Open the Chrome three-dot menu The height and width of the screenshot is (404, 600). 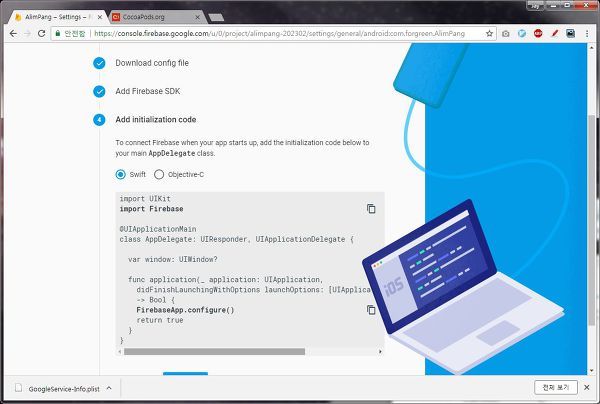click(x=587, y=34)
